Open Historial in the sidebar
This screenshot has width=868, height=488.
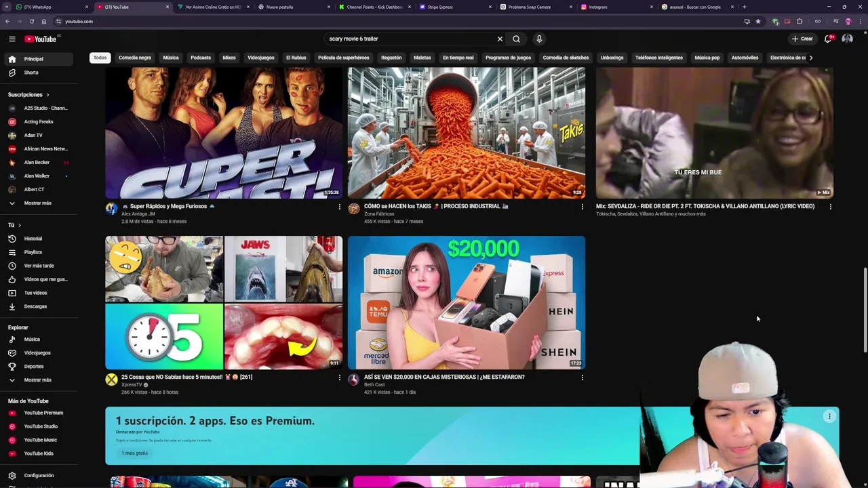point(33,239)
